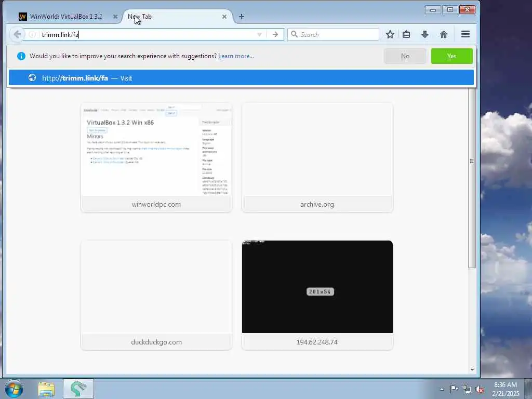Click the site identity icon in the address bar
532x399 pixels.
click(x=32, y=34)
